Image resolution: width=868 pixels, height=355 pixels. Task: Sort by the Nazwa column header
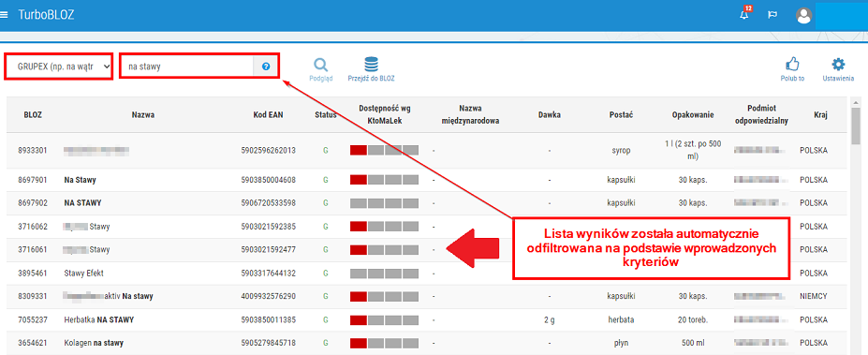pos(143,115)
